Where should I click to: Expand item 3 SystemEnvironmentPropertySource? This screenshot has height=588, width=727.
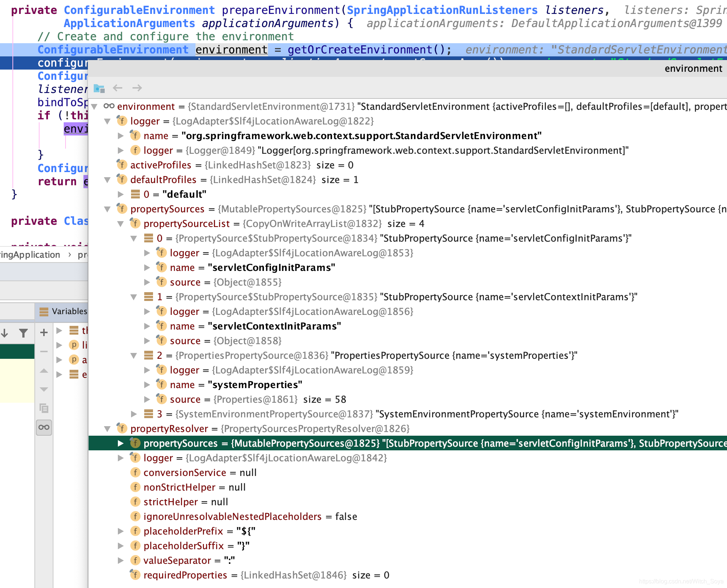tap(134, 414)
